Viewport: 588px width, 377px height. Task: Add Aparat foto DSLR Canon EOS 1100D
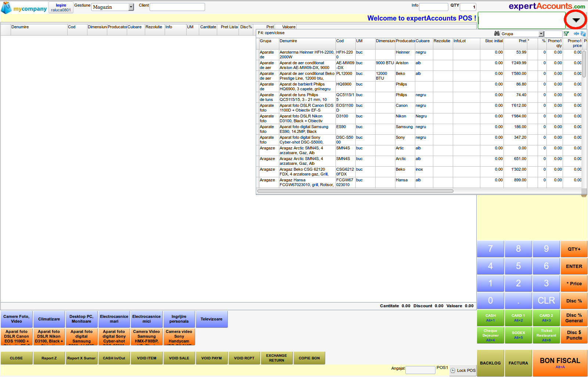point(17,337)
